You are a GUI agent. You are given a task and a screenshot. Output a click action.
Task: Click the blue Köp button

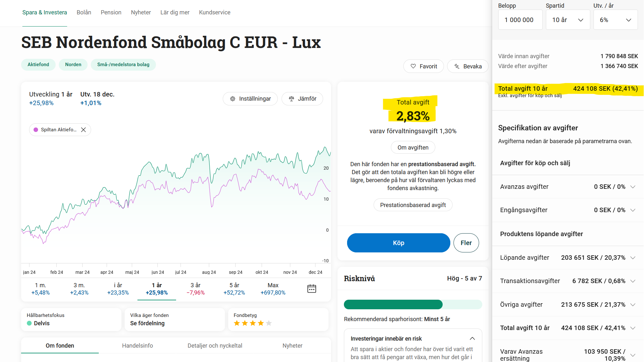398,243
